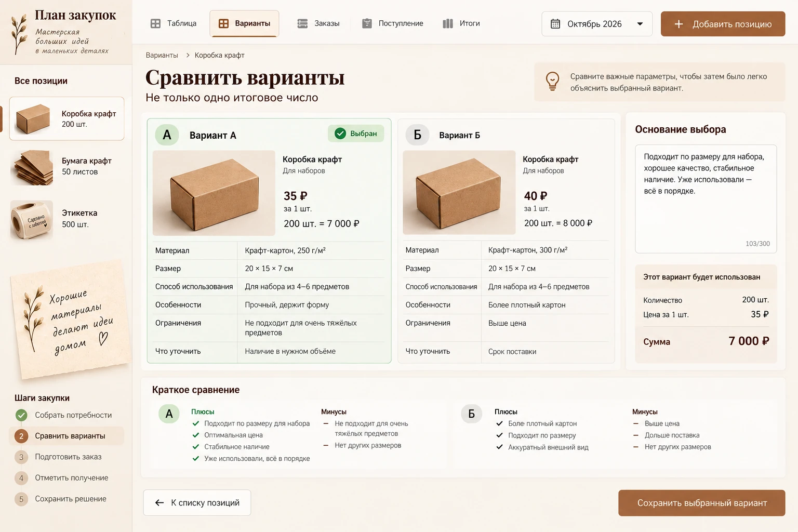Click the Сумма 7 000 ₽ value
This screenshot has width=798, height=532.
[x=749, y=341]
